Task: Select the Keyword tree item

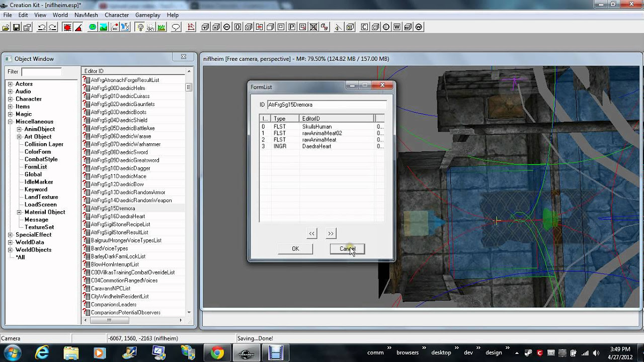Action: click(x=36, y=190)
